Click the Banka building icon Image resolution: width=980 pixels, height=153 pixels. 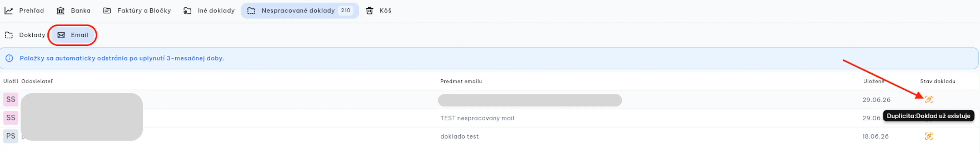60,11
